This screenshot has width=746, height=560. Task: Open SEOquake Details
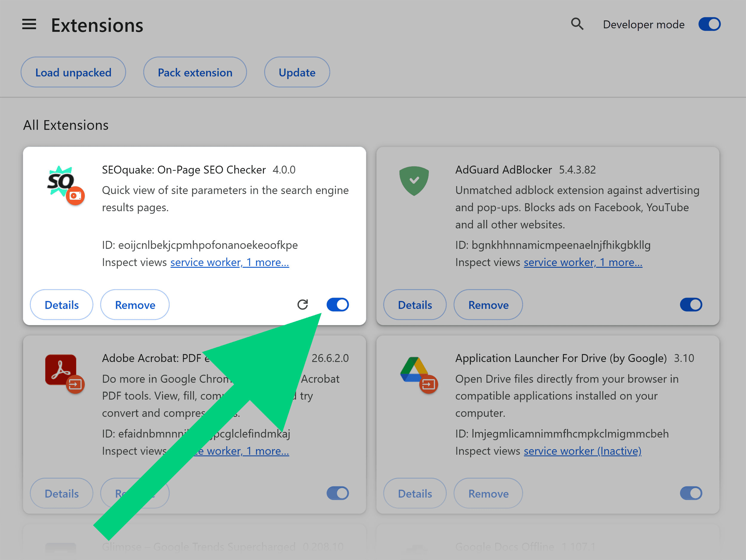coord(61,304)
